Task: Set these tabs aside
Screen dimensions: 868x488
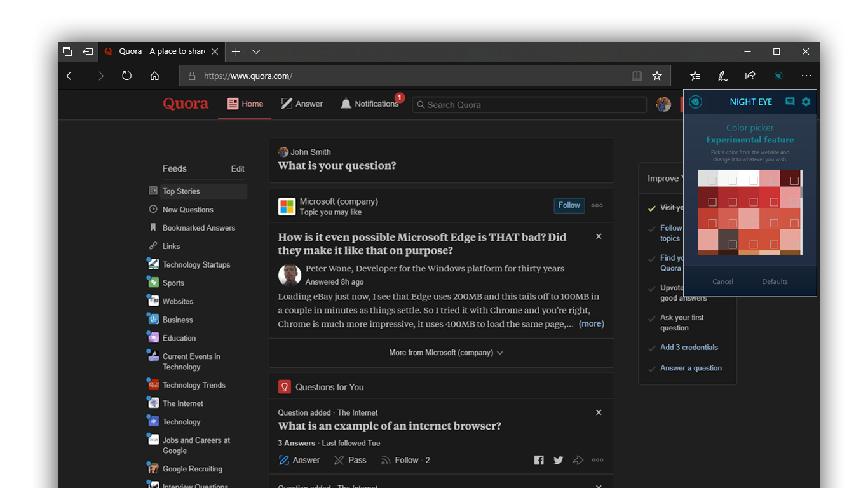Action: [88, 51]
